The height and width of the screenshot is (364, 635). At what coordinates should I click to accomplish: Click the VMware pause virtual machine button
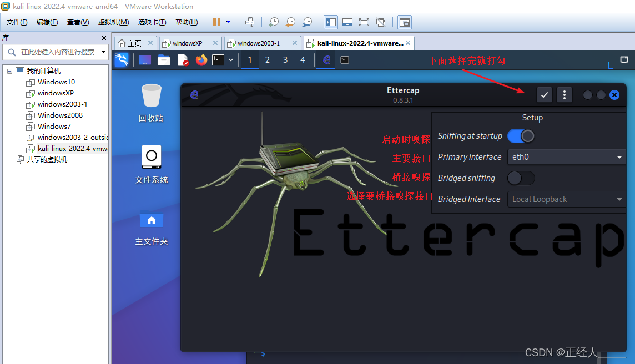[x=216, y=22]
